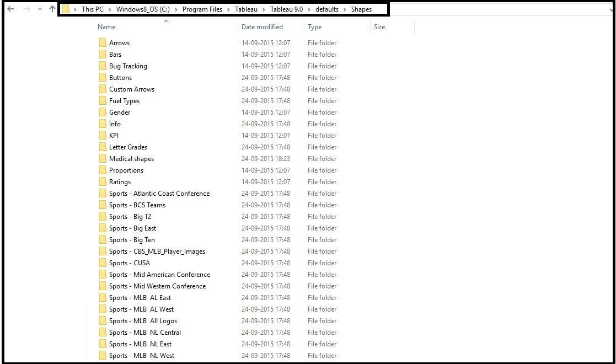Click File folder type in Ratings row
Image resolution: width=616 pixels, height=364 pixels.
[322, 182]
